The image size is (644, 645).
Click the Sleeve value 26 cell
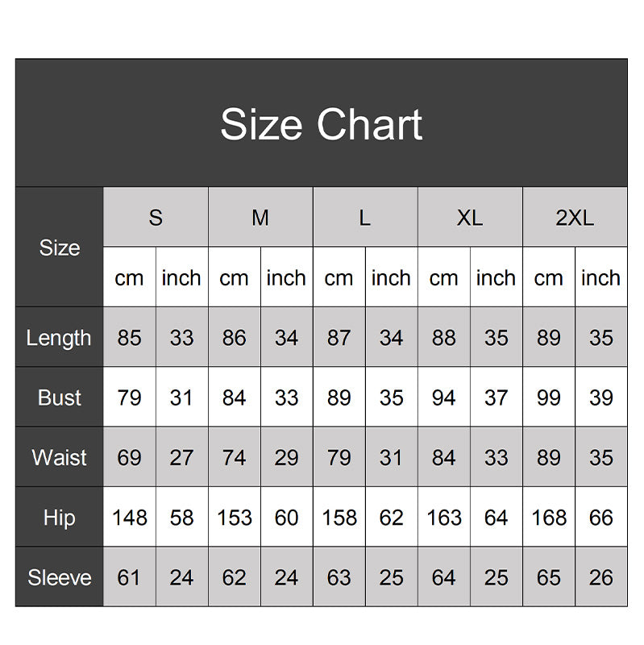tap(601, 576)
